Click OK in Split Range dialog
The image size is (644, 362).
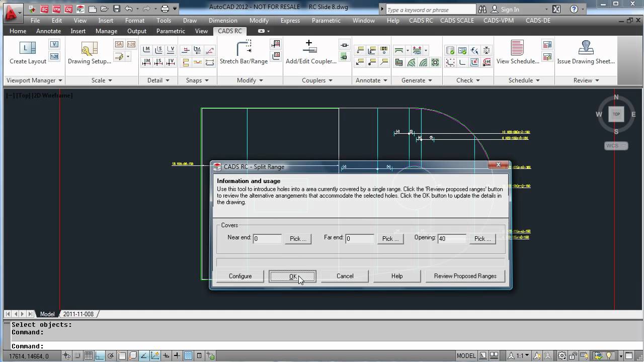[292, 276]
